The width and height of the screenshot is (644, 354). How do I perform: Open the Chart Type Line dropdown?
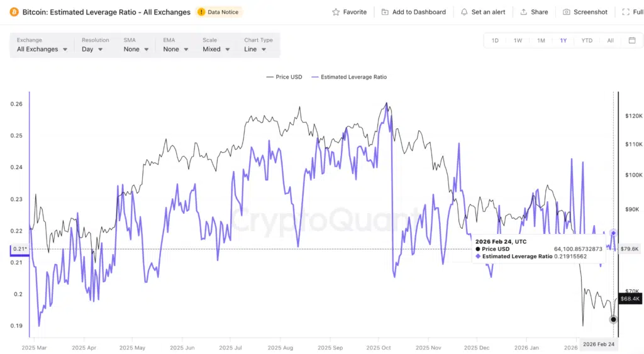[255, 49]
